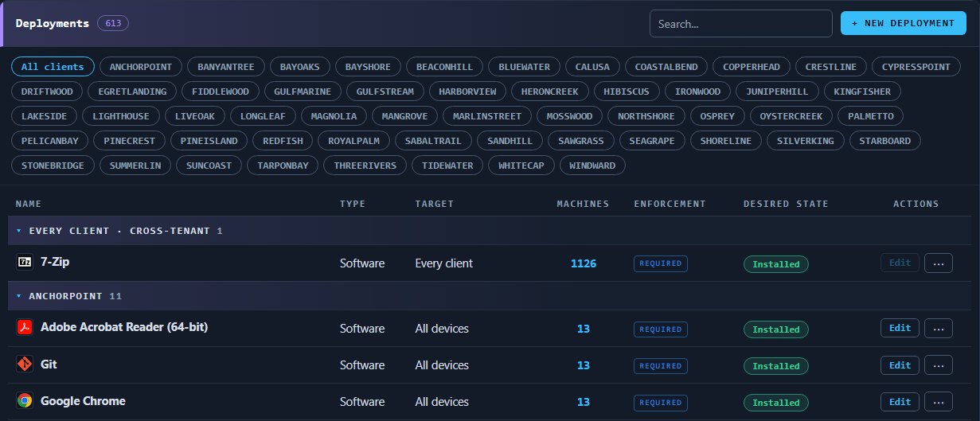Create a new deployment
The height and width of the screenshot is (421, 980).
904,23
